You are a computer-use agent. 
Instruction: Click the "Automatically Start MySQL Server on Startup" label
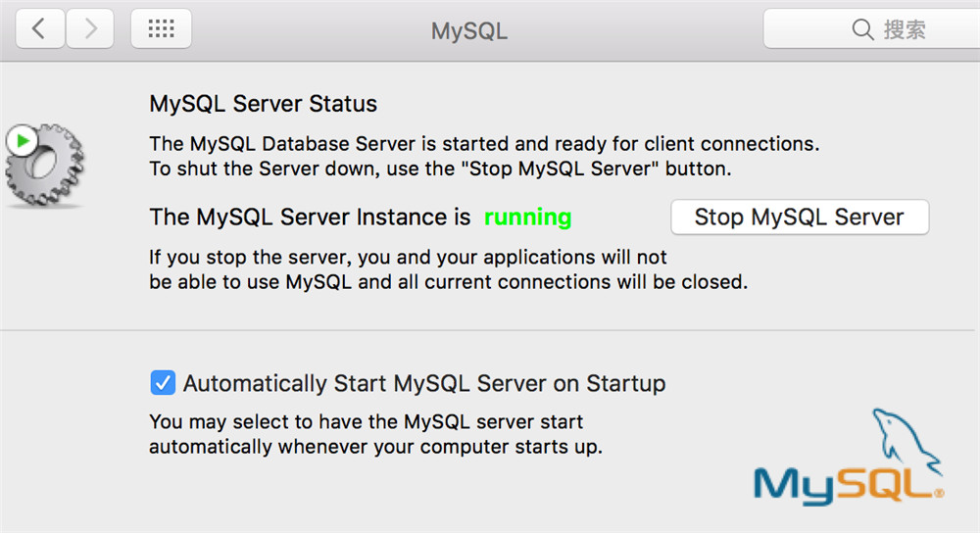coord(424,383)
